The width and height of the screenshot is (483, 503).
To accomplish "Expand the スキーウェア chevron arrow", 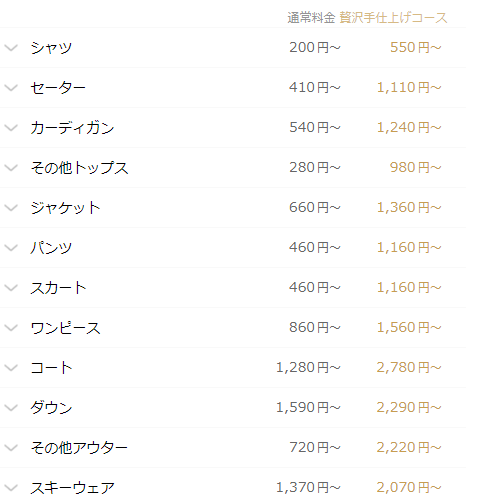I will 11,488.
